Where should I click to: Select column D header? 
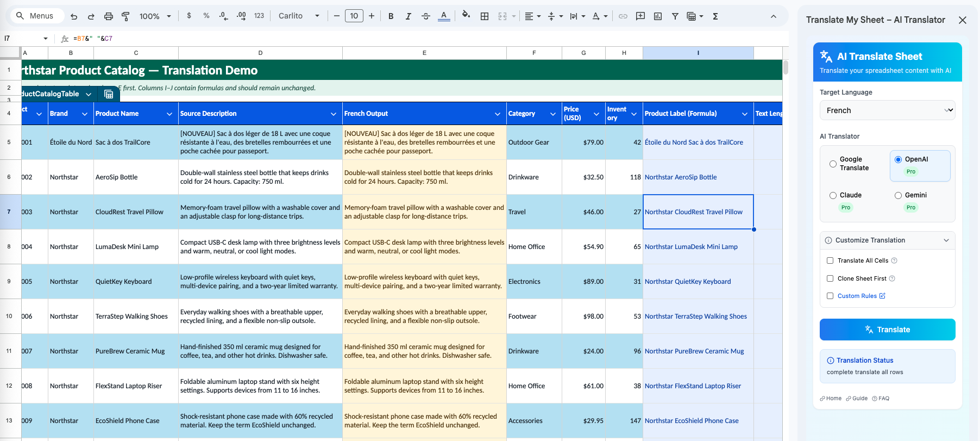tap(260, 53)
